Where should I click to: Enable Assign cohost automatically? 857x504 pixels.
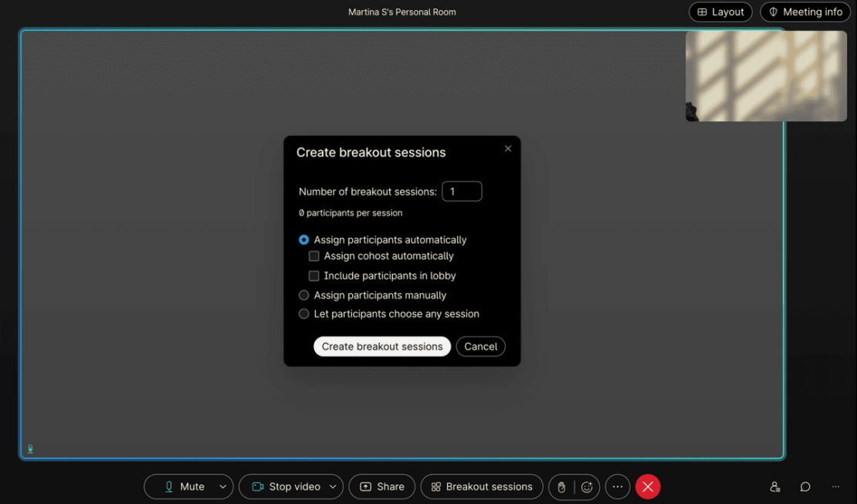313,255
